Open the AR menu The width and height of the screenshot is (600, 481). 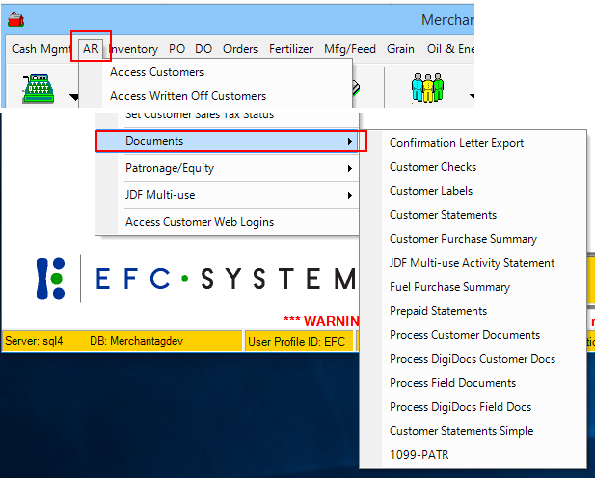point(90,48)
